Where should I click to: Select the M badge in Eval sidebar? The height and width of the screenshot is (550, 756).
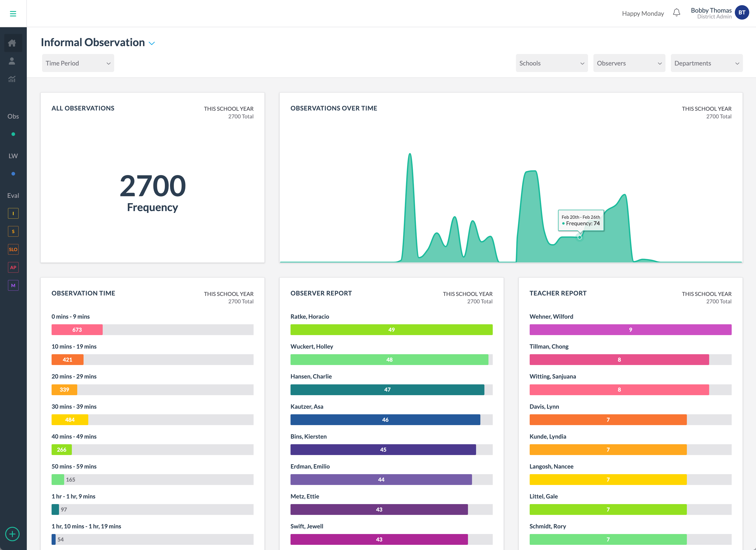13,285
